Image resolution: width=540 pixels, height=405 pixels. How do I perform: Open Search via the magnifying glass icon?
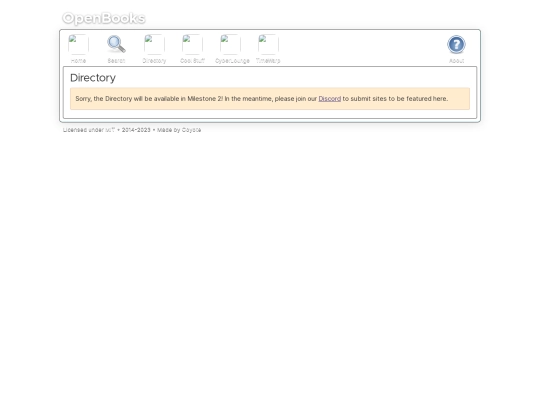pos(116,45)
